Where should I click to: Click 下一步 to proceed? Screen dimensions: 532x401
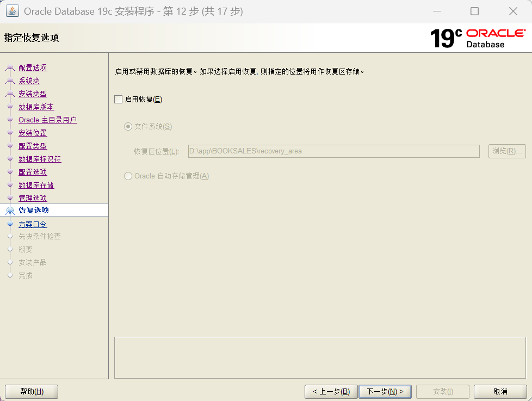coord(385,392)
